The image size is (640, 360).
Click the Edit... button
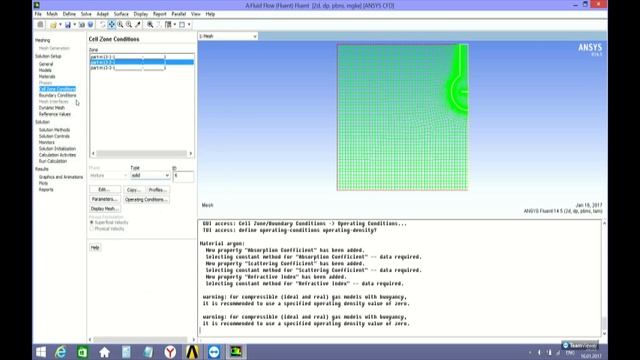click(x=105, y=190)
